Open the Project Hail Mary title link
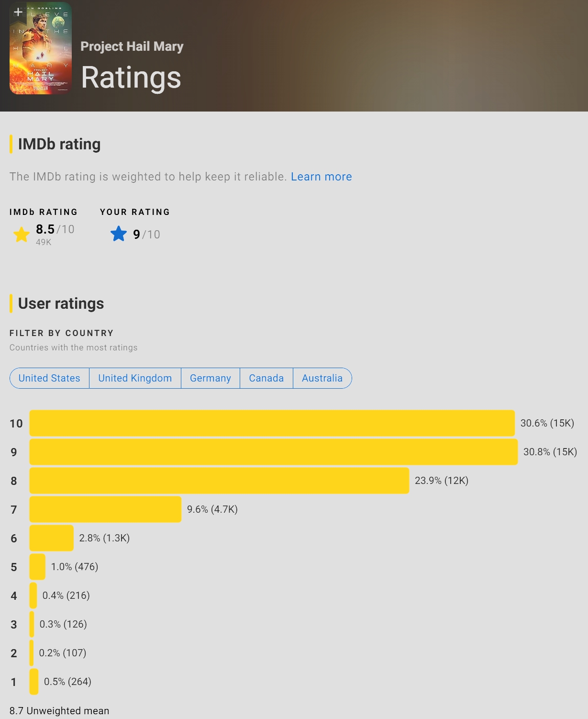 (x=132, y=46)
